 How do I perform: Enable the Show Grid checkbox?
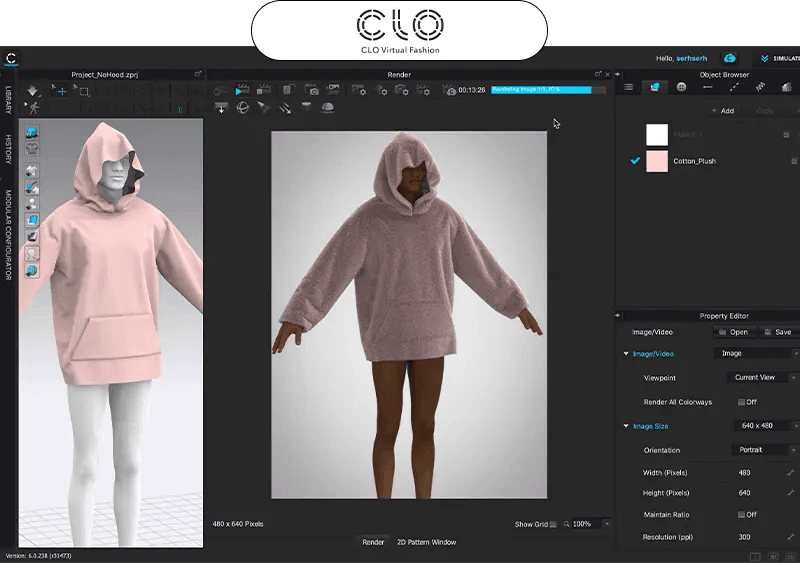click(552, 524)
